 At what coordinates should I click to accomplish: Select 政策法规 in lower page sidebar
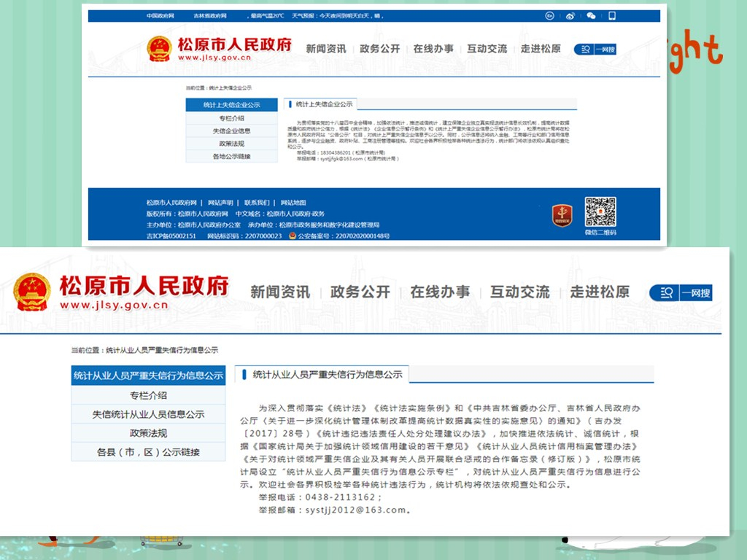(148, 433)
